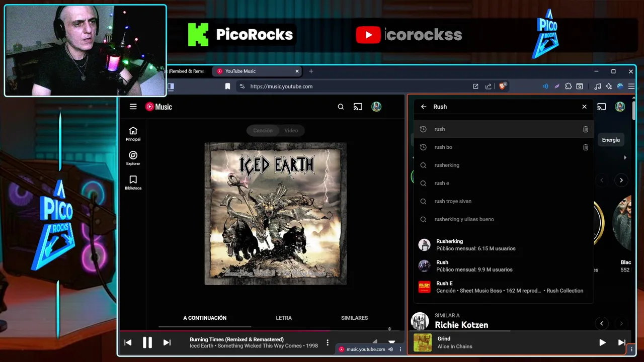This screenshot has height=362, width=644.
Task: Select 'rusherking' search suggestion
Action: (x=504, y=165)
